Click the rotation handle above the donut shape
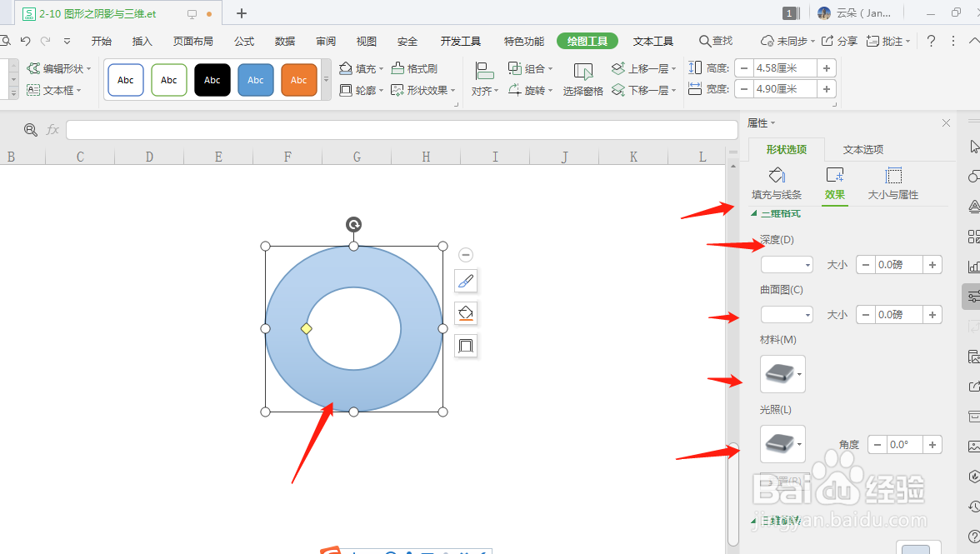The height and width of the screenshot is (554, 980). pyautogui.click(x=353, y=224)
